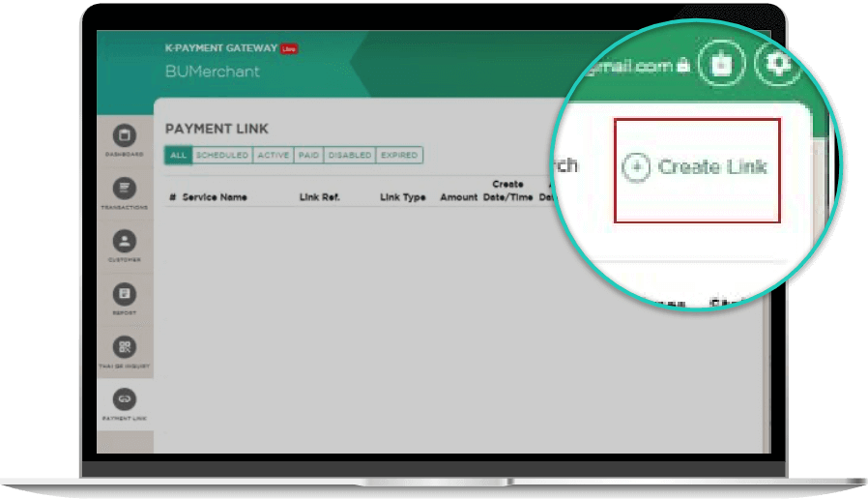Image resolution: width=868 pixels, height=499 pixels.
Task: Open Thai QR Inquiry icon
Action: (x=125, y=347)
